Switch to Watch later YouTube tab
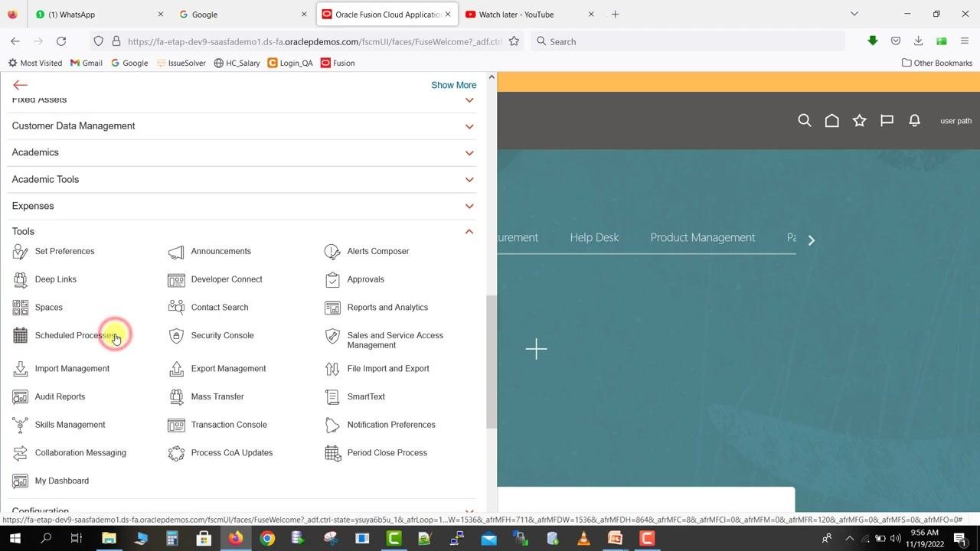Screen dimensions: 980x551 pyautogui.click(x=529, y=14)
